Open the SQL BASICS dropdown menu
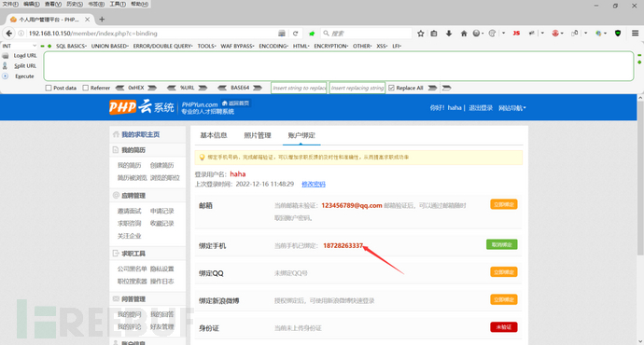The height and width of the screenshot is (345, 644). pos(71,46)
